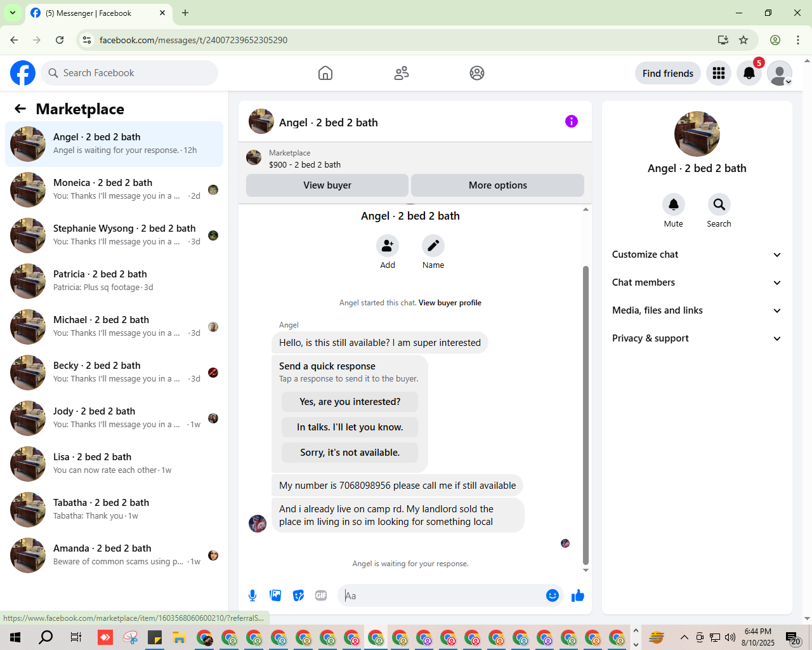
Task: Open Windows Start menu
Action: (x=15, y=637)
